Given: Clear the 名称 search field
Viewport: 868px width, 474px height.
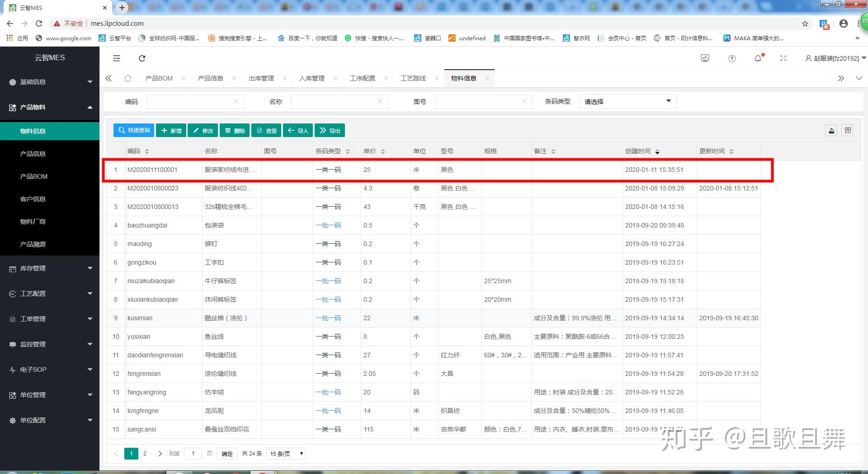Looking at the screenshot, I should coord(380,101).
